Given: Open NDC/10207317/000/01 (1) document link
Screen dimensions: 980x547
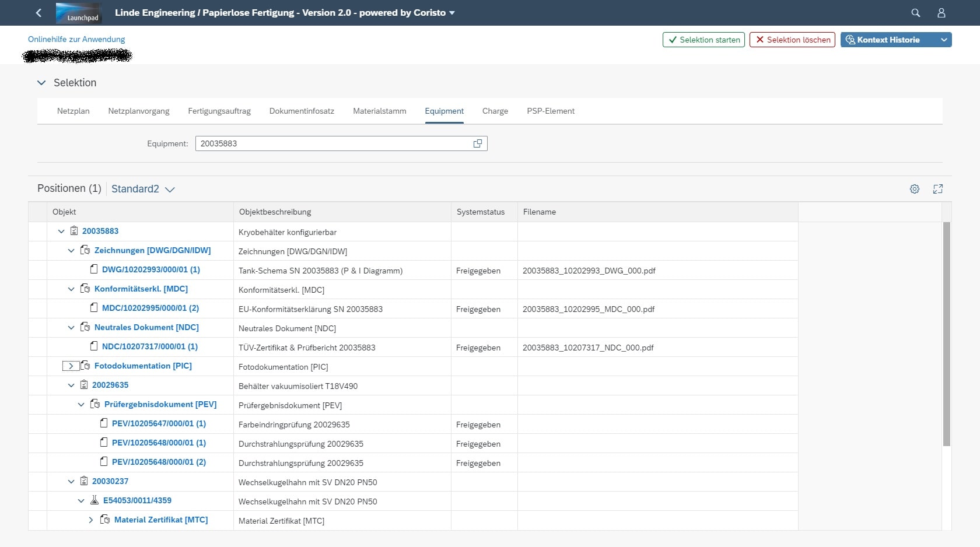Looking at the screenshot, I should point(150,346).
